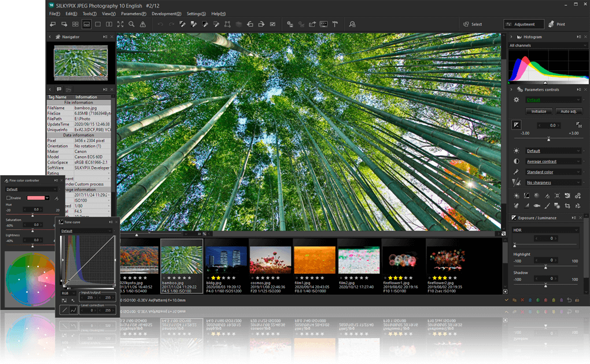Select the zoom magnifier tool in the toolbar
The width and height of the screenshot is (590, 364).
[x=131, y=24]
